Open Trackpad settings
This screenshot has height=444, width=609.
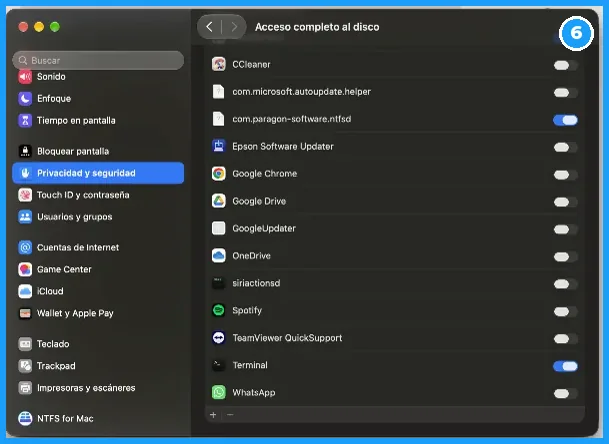[x=98, y=366]
